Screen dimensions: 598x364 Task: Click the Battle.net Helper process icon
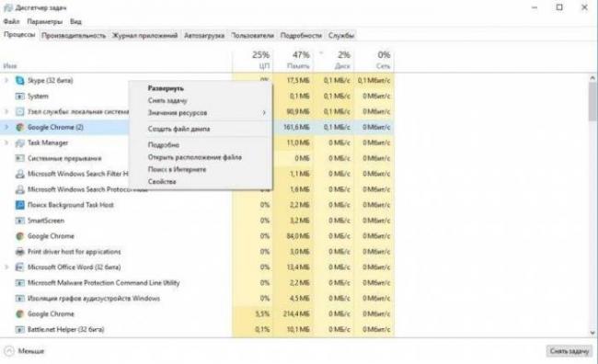[20, 329]
